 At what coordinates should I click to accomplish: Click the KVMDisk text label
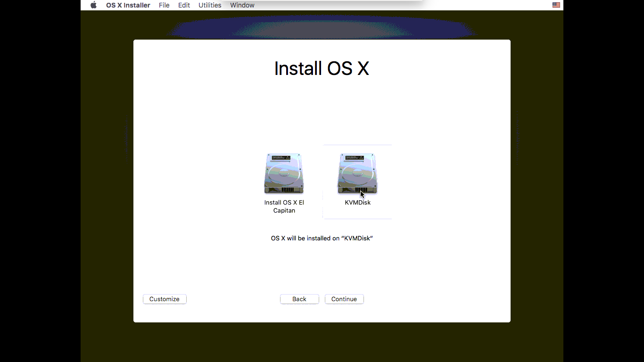(358, 203)
